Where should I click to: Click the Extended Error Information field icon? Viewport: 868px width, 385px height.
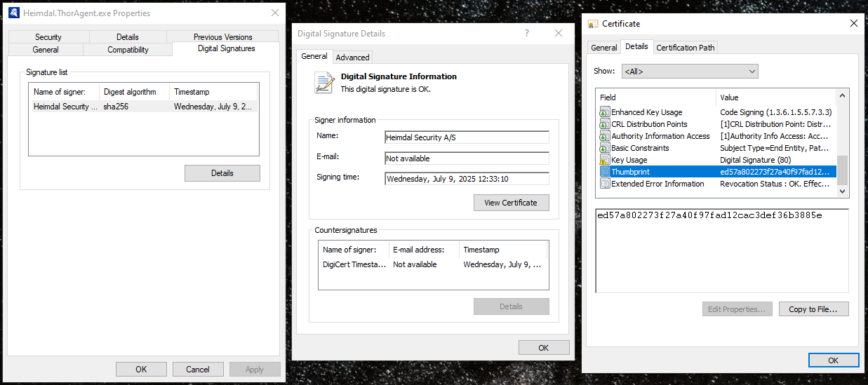[605, 184]
